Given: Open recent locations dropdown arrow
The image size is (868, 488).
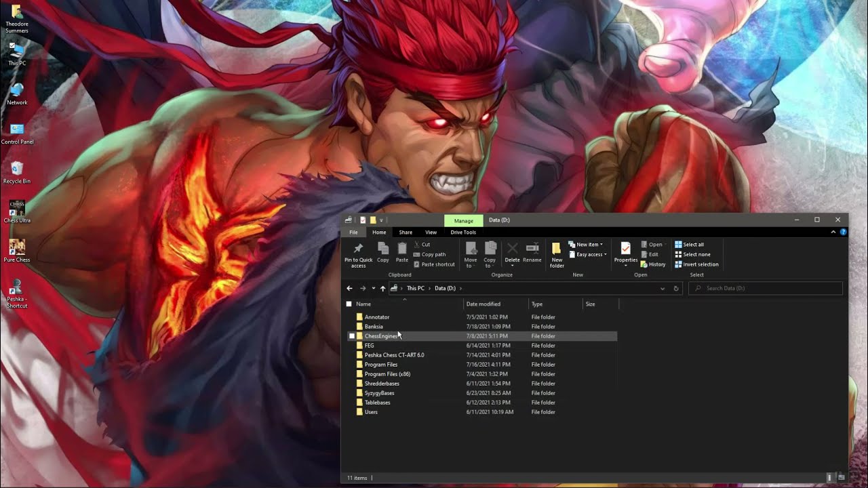Looking at the screenshot, I should 373,288.
